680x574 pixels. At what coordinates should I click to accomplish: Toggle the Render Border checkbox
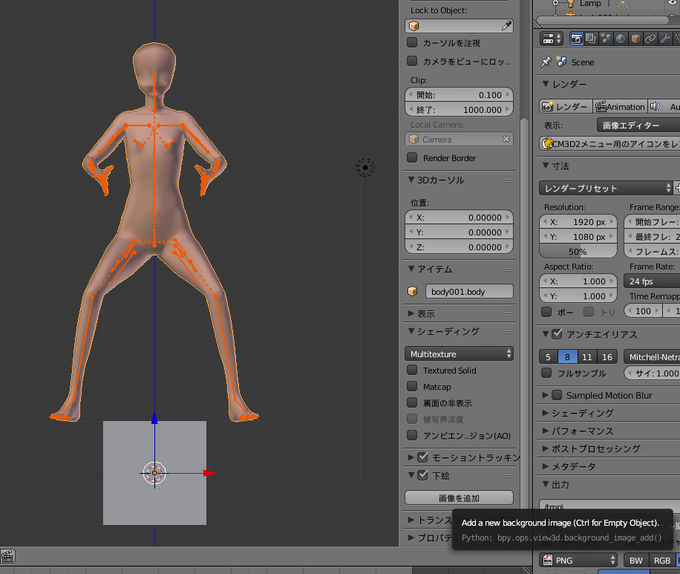(x=412, y=157)
